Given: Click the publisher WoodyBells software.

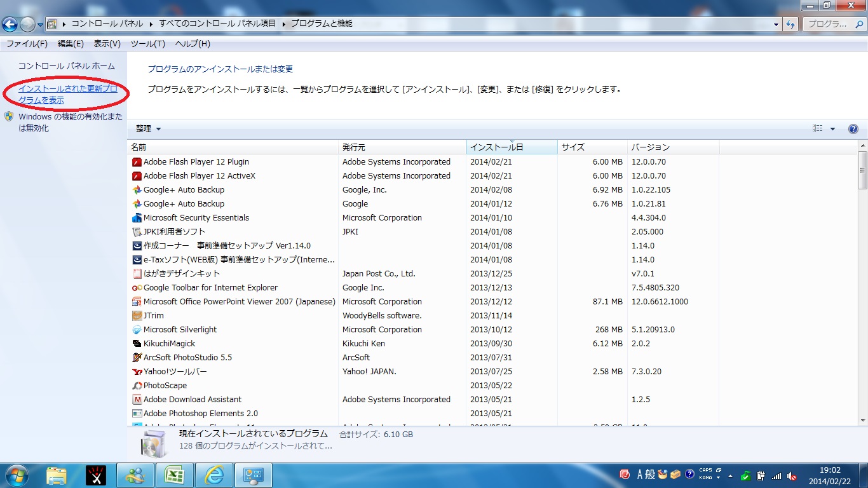Looking at the screenshot, I should point(382,316).
